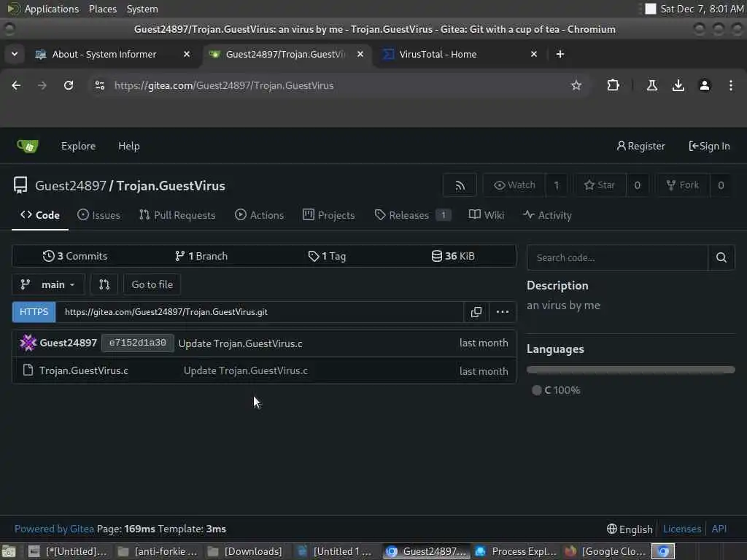Click the clone URL text field
The height and width of the screenshot is (560, 747).
click(260, 312)
